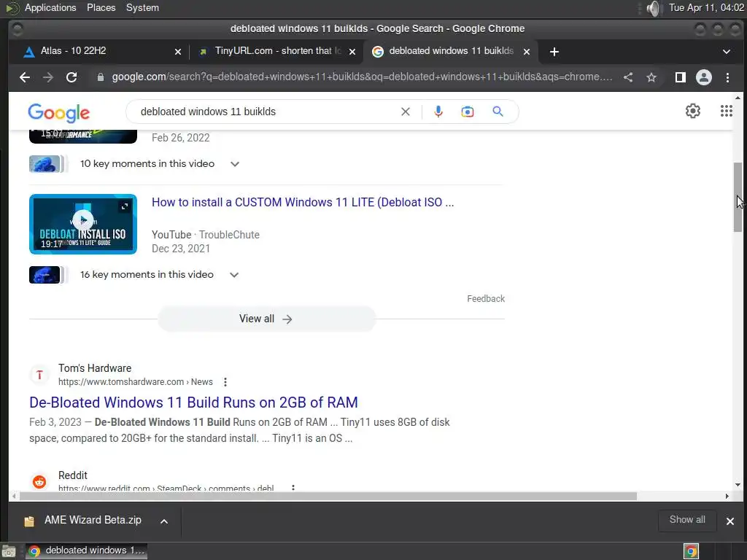Image resolution: width=747 pixels, height=560 pixels.
Task: Open Tom's Hardware site name link
Action: click(95, 368)
